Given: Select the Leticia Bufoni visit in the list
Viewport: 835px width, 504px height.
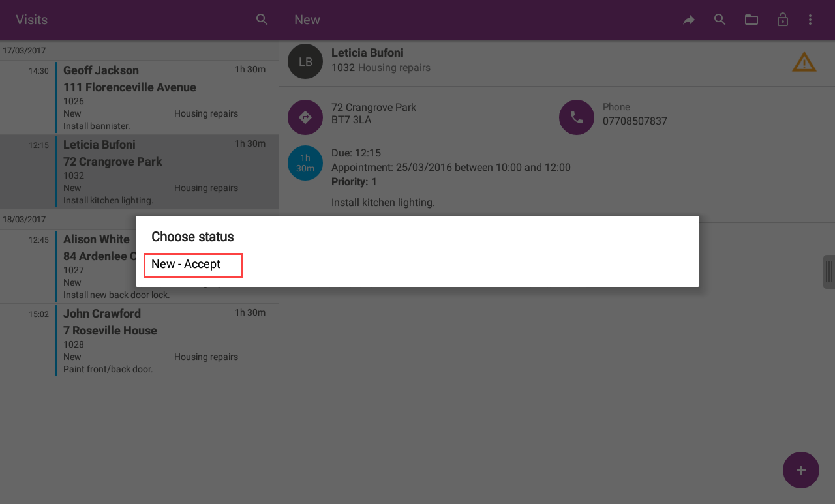Looking at the screenshot, I should click(139, 172).
